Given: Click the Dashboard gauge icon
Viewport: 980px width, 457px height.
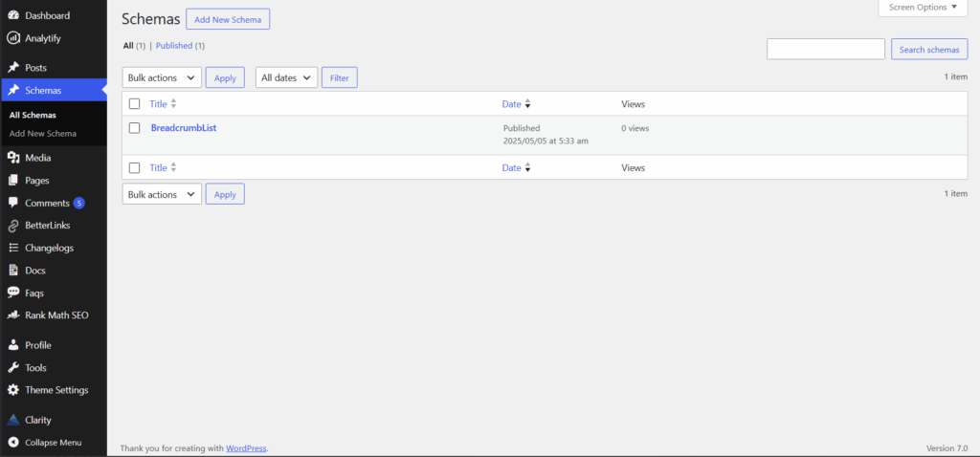Looking at the screenshot, I should click(13, 15).
